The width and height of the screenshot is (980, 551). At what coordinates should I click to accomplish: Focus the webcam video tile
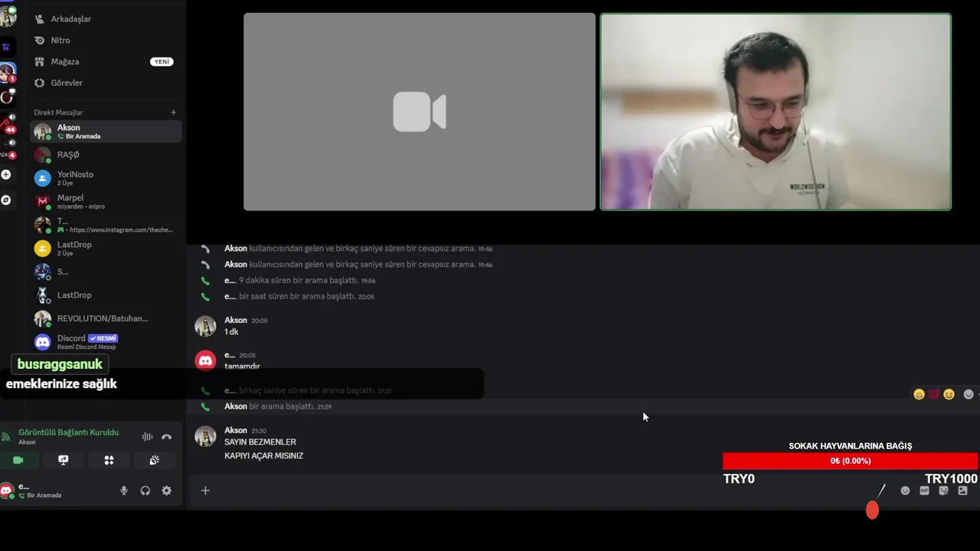coord(776,112)
